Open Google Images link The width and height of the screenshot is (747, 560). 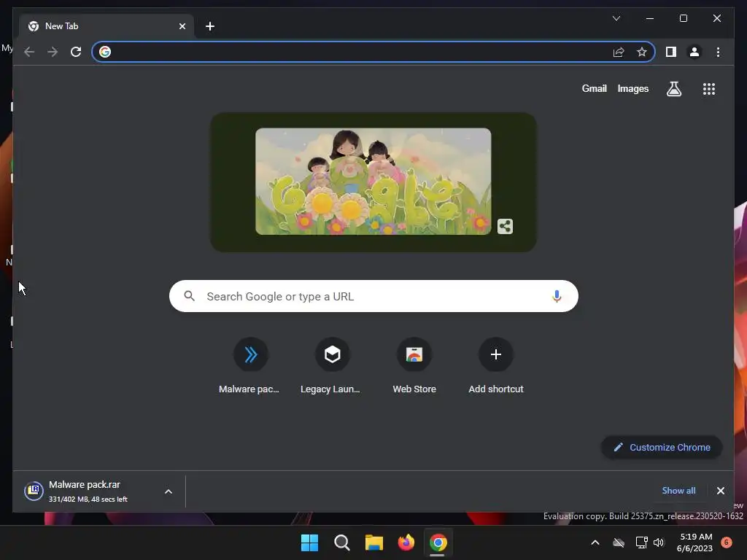coord(632,88)
